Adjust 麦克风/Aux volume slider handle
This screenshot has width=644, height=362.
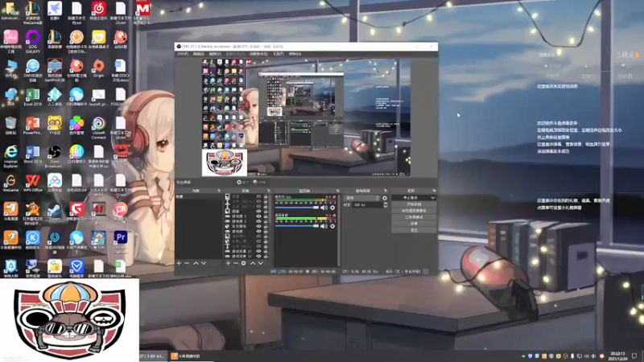pyautogui.click(x=316, y=208)
